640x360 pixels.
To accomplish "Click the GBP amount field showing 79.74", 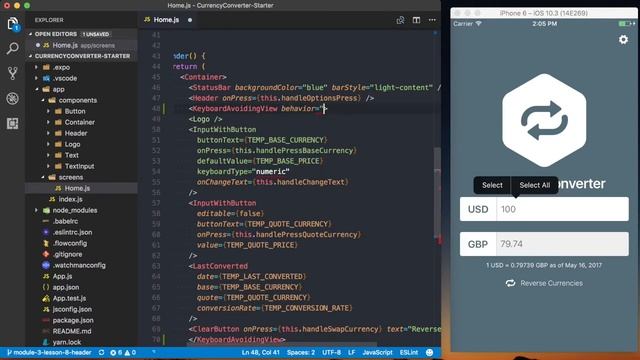I will click(562, 244).
